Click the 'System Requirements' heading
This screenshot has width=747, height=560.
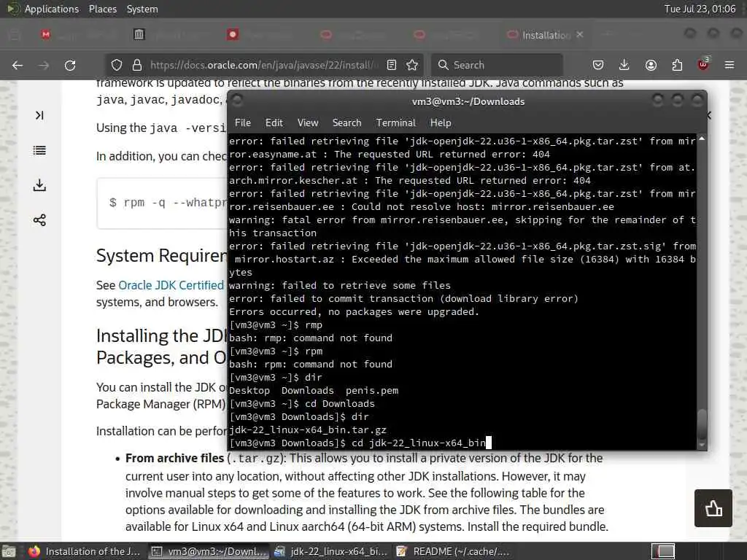[162, 256]
